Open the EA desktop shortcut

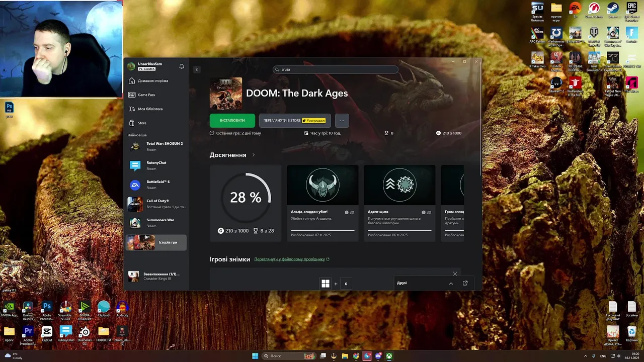click(575, 11)
